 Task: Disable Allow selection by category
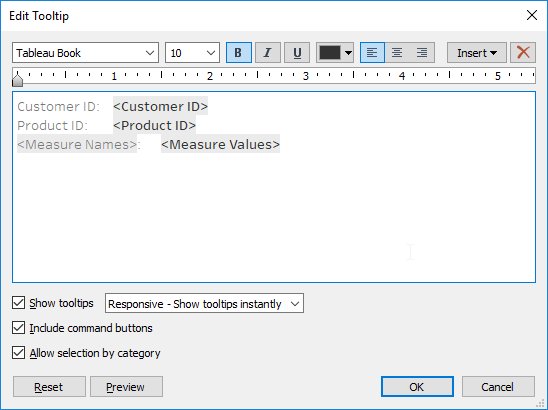(19, 353)
